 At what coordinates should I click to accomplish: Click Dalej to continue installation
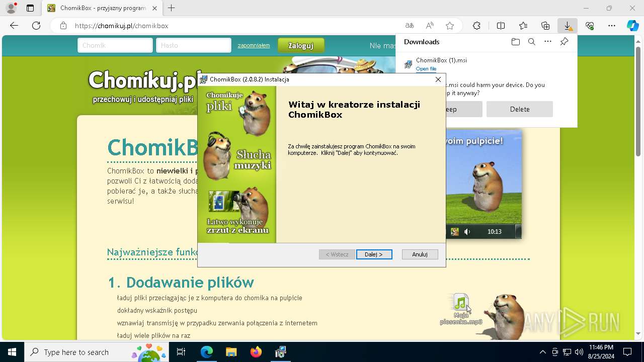coord(374,254)
